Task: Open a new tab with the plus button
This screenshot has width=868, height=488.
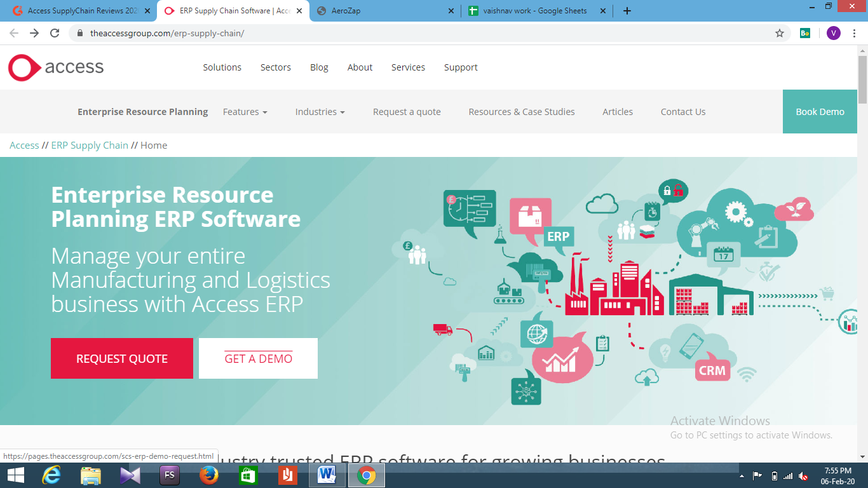Action: point(627,11)
